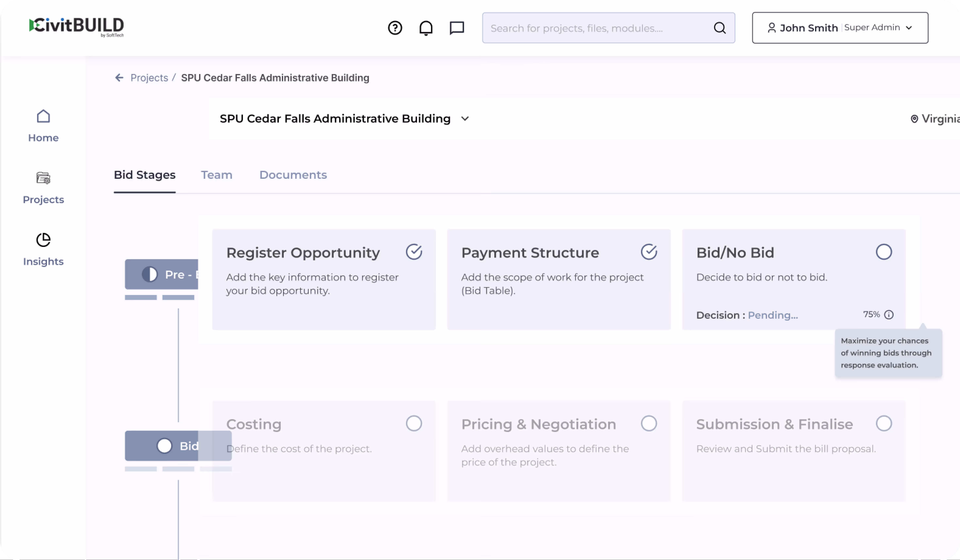Viewport: 960px width, 560px height.
Task: Click the 75% info icon
Action: click(x=889, y=315)
